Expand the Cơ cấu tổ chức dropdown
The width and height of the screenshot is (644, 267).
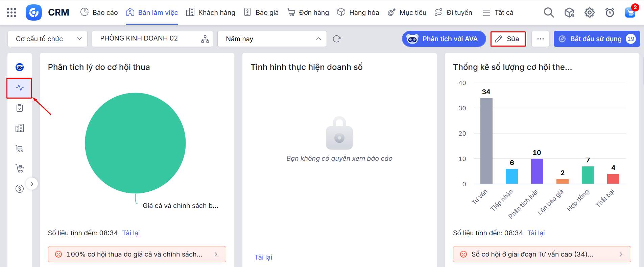click(x=47, y=39)
